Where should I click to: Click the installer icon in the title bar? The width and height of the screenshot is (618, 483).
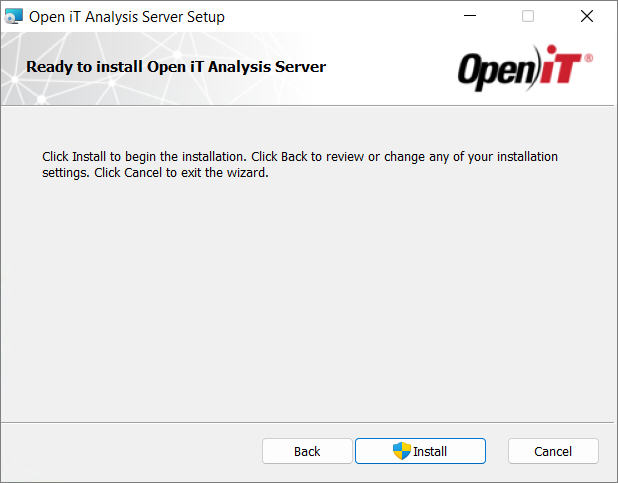[14, 16]
